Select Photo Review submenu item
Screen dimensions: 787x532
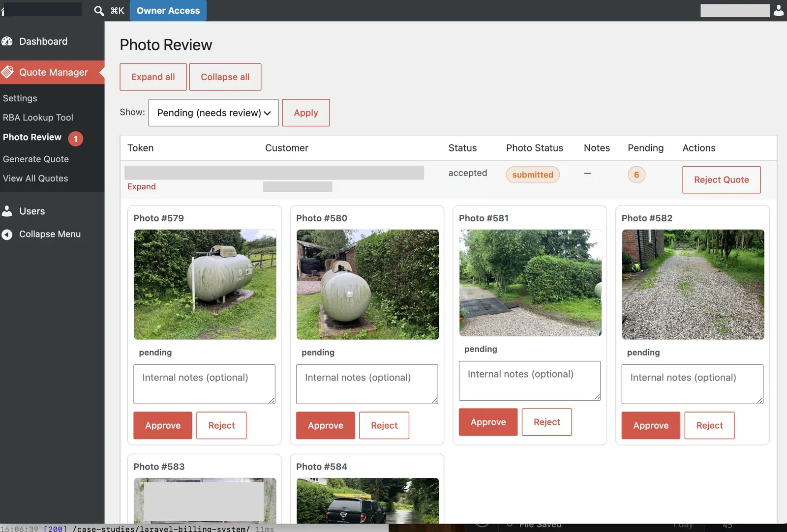[32, 137]
